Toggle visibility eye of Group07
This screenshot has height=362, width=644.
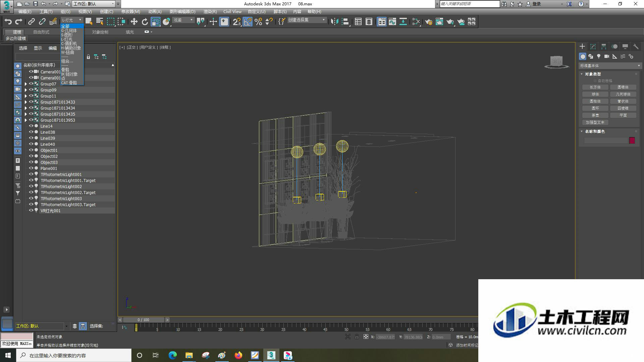pos(31,84)
